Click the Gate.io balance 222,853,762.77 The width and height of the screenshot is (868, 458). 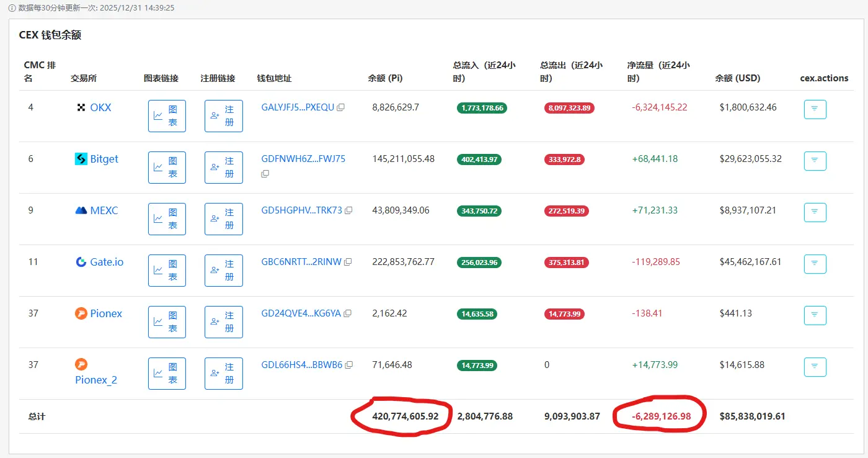pyautogui.click(x=404, y=262)
